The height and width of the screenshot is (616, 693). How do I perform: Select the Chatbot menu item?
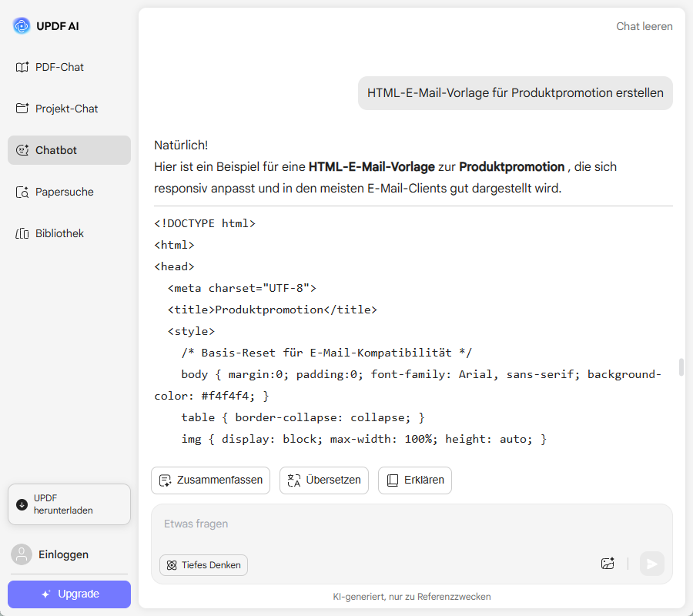(69, 150)
